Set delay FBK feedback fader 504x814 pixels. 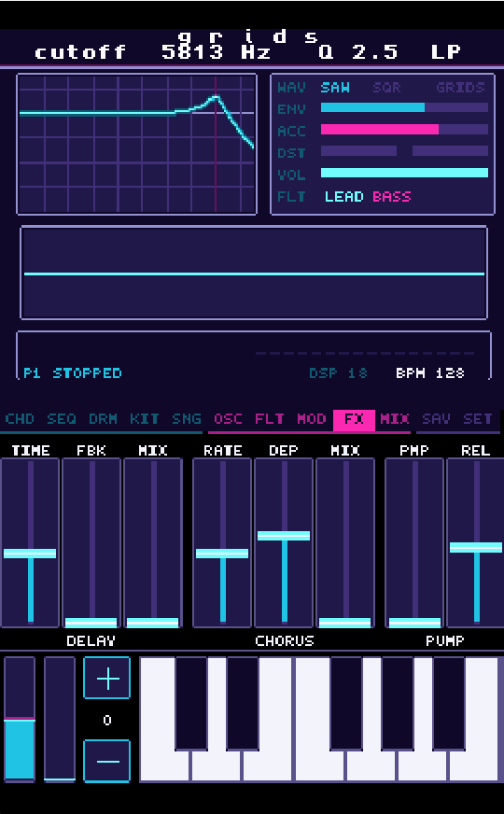point(91,543)
